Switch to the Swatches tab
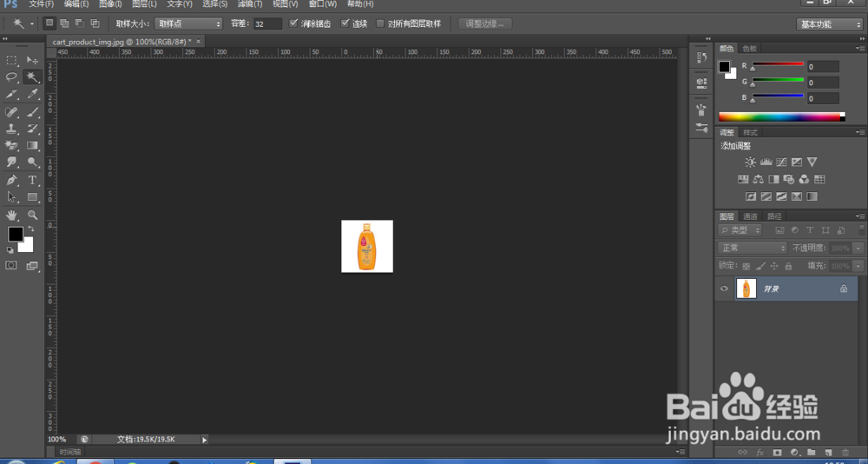The height and width of the screenshot is (464, 868). click(750, 49)
